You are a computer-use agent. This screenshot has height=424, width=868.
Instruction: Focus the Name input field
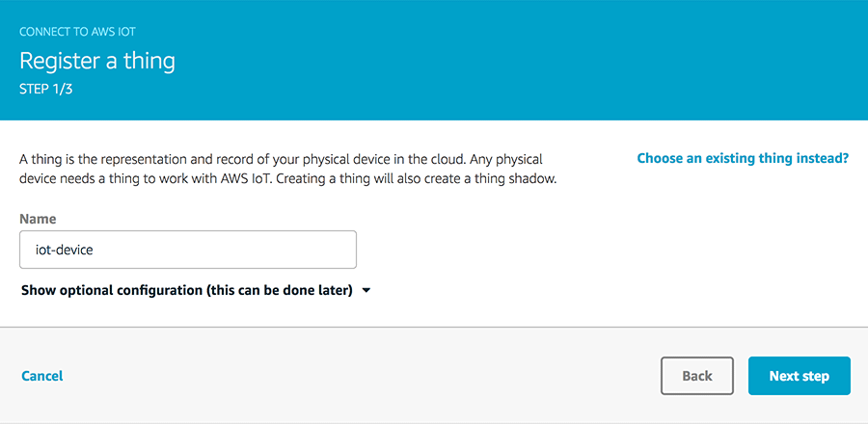click(x=188, y=249)
